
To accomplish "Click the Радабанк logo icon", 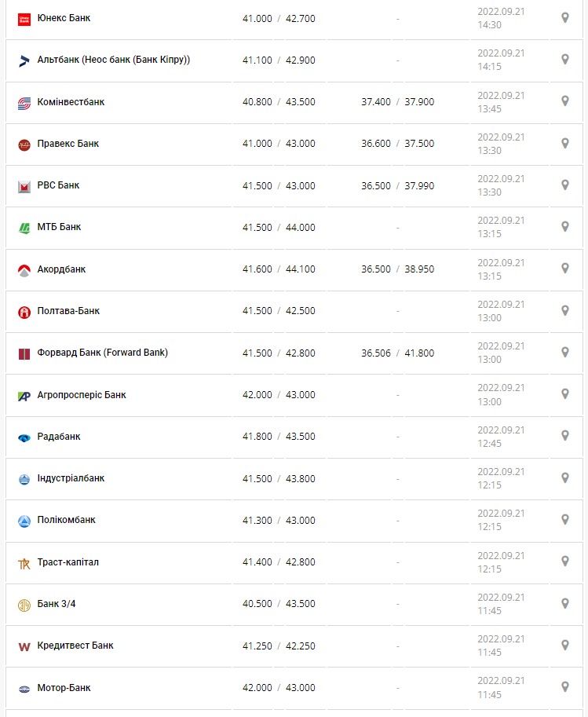I will coord(24,437).
